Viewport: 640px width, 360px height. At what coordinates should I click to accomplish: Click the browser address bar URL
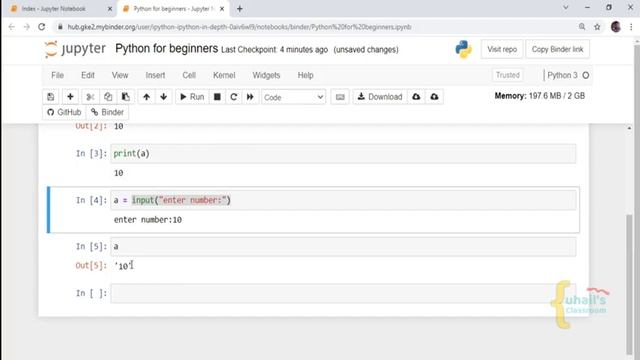(x=239, y=27)
